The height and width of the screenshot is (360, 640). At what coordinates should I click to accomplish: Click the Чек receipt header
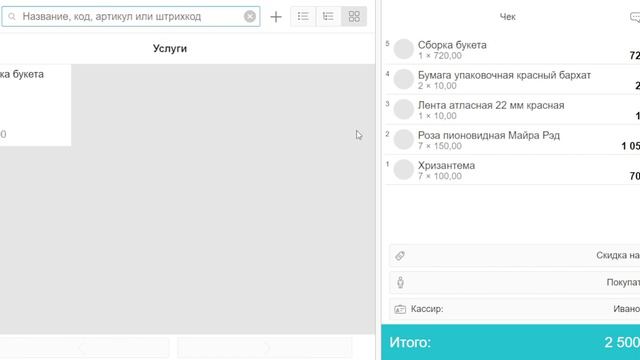tap(507, 17)
